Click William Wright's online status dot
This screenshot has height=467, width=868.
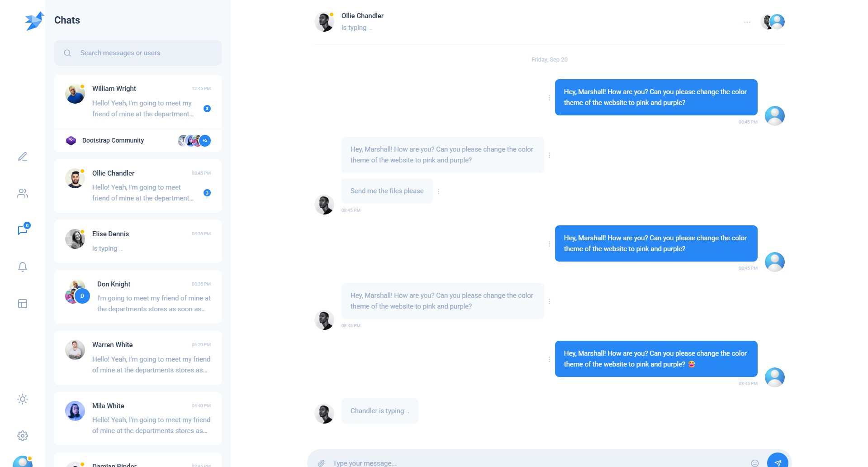pyautogui.click(x=83, y=86)
